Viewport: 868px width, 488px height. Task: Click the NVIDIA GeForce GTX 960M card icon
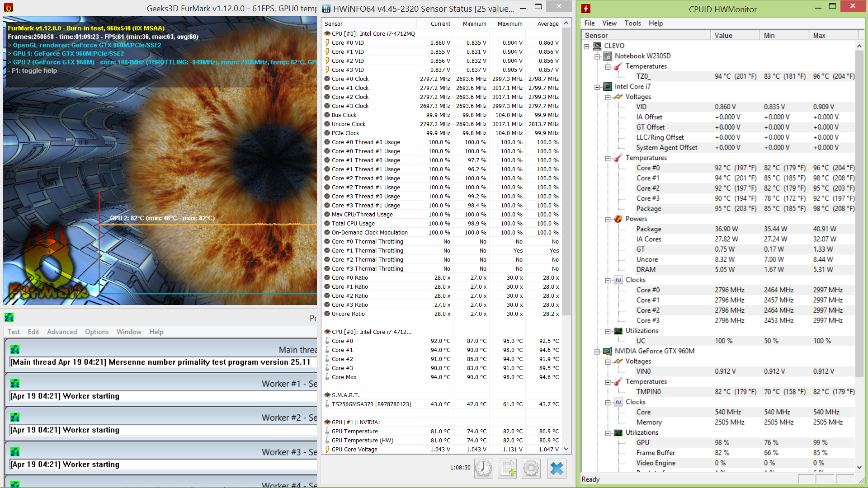click(608, 351)
